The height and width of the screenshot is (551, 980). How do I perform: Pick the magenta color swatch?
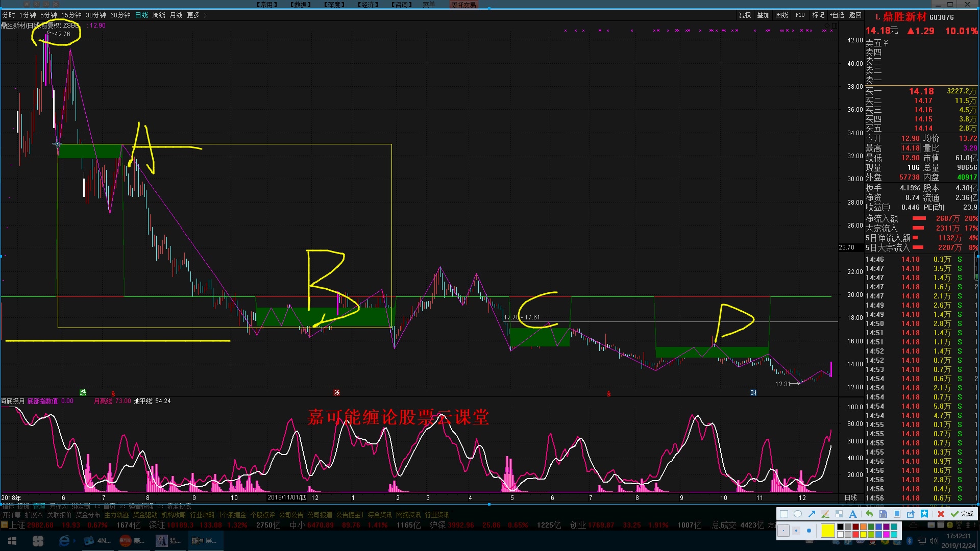[886, 534]
